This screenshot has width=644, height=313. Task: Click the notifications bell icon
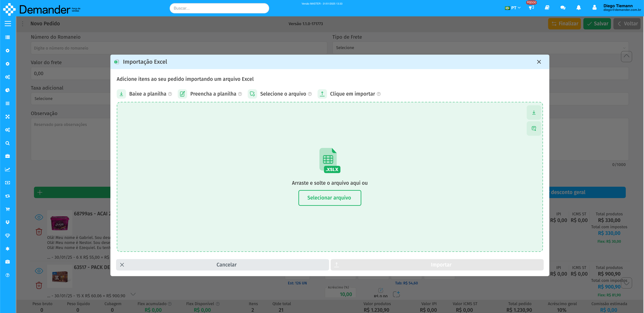coord(578,8)
